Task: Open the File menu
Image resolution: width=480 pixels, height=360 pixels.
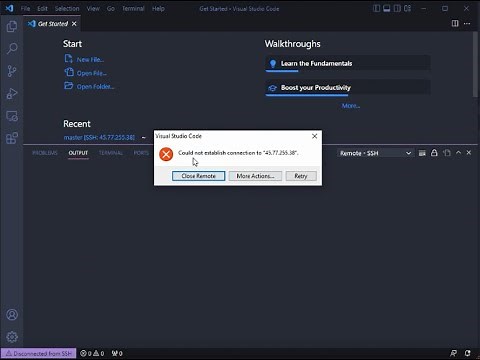Action: (26, 8)
